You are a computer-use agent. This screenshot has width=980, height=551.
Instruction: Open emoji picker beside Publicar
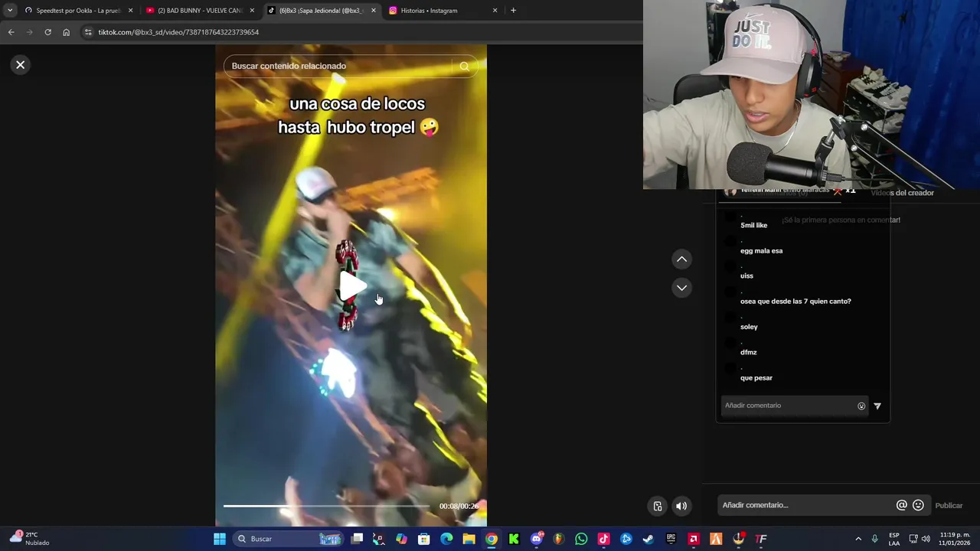(918, 505)
